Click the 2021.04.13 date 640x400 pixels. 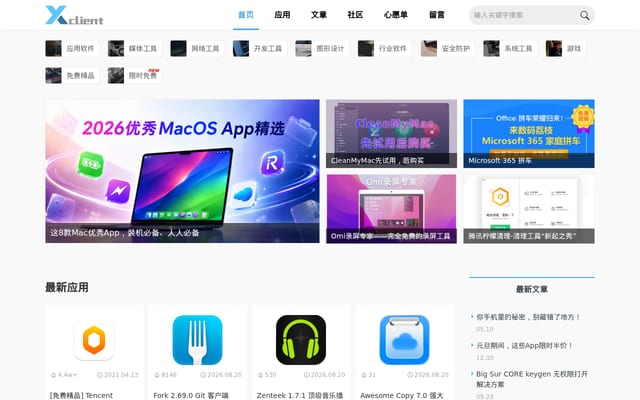118,375
